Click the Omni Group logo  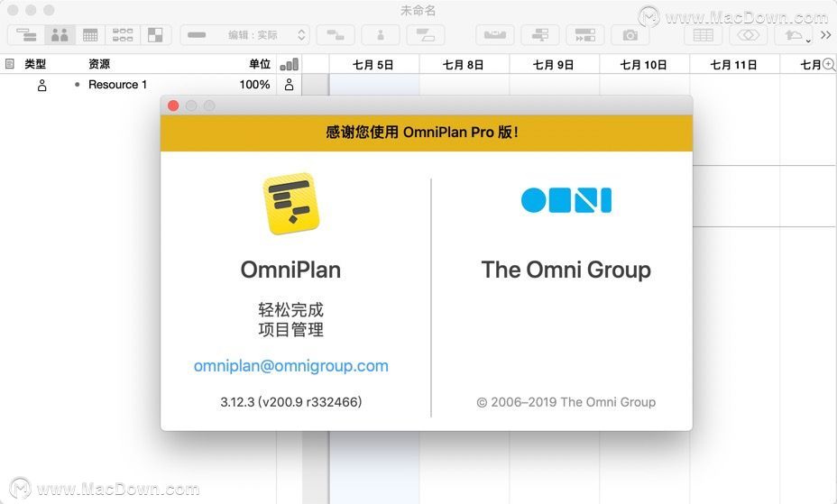tap(566, 200)
